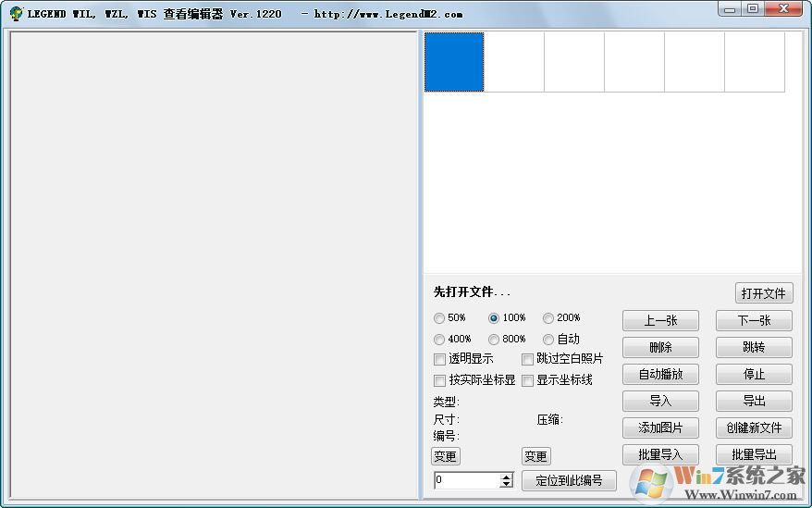The width and height of the screenshot is (812, 508).
Task: Select the 200% zoom radio button
Action: (547, 317)
